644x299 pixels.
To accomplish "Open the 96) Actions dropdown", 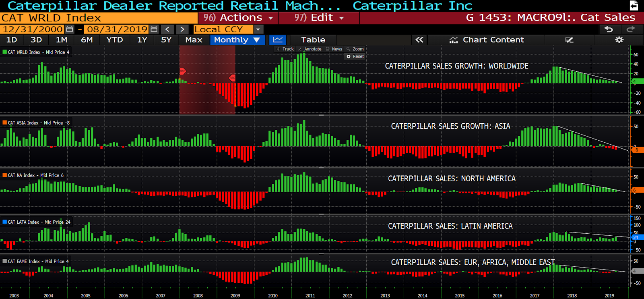I will [238, 18].
